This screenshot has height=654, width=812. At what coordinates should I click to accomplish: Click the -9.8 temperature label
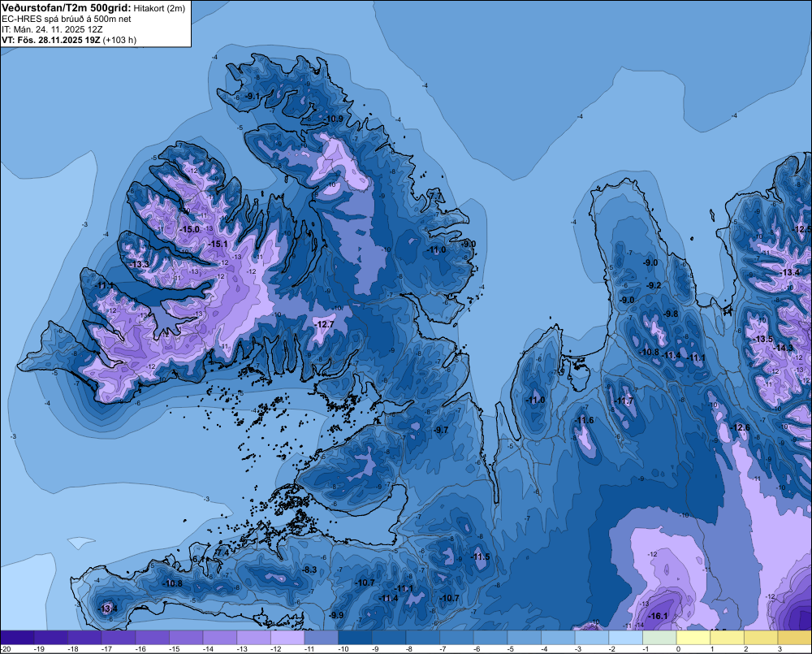pos(670,314)
